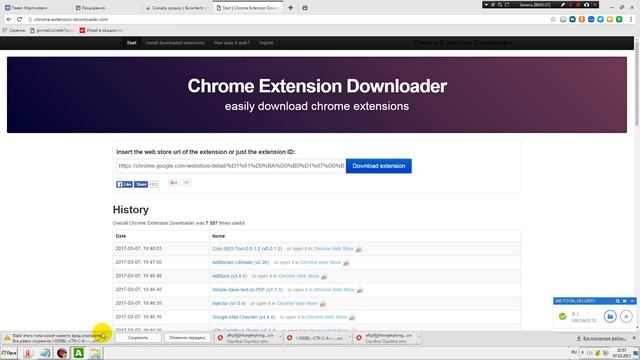Viewport: 640px width, 360px height.
Task: Click the clock in the system tray
Action: 621,353
